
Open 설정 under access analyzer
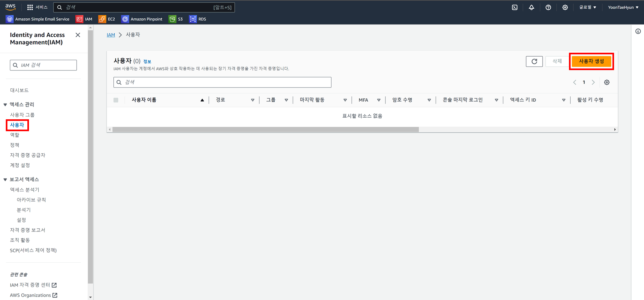[x=21, y=220]
